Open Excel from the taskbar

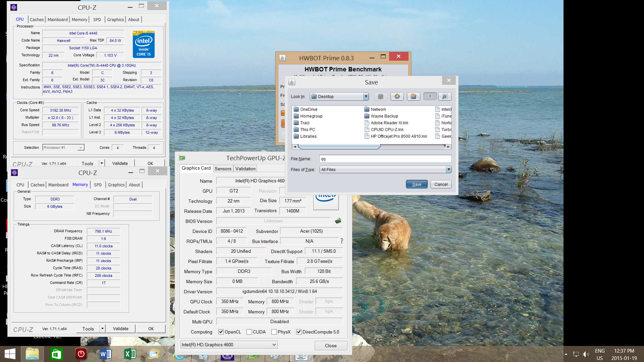click(130, 354)
